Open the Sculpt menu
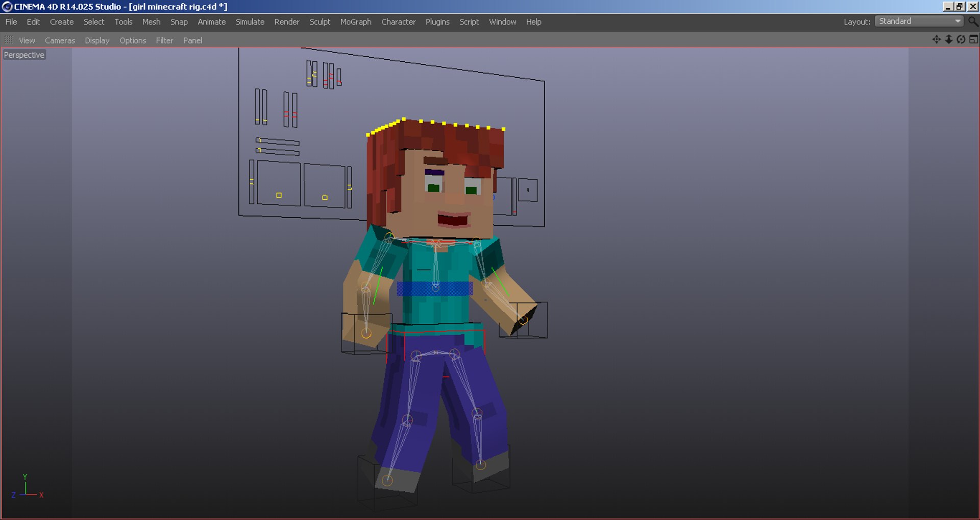 click(x=320, y=22)
